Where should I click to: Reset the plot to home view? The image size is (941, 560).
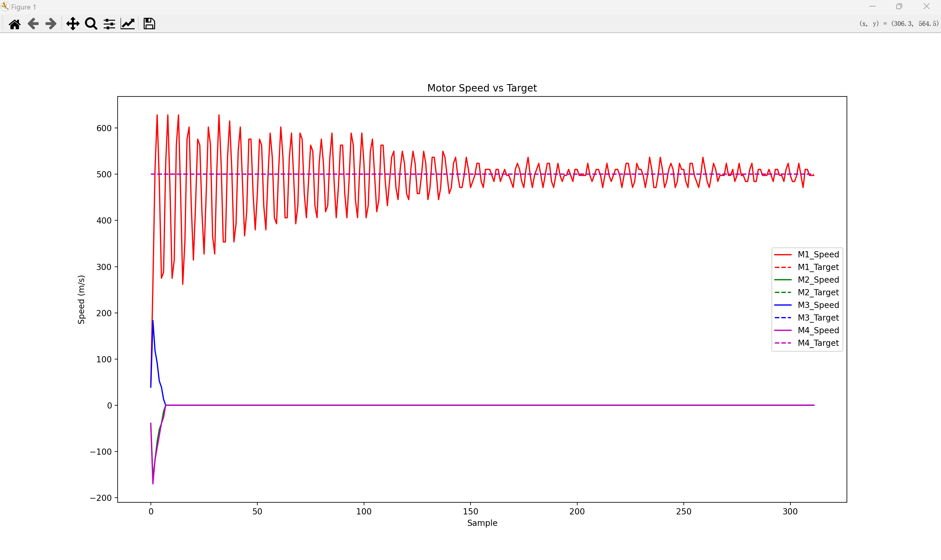click(15, 24)
